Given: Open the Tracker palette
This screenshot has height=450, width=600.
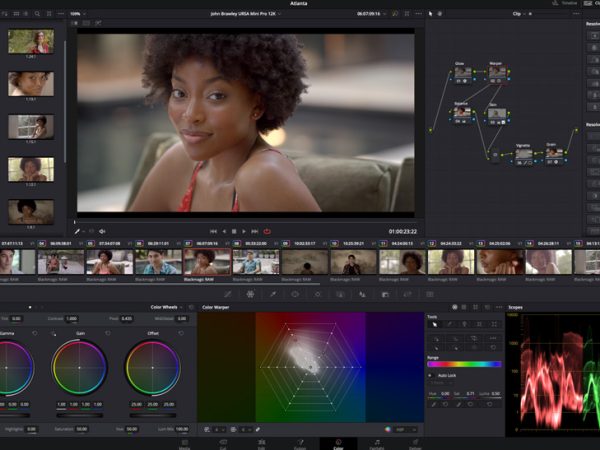Looking at the screenshot, I should (x=318, y=294).
